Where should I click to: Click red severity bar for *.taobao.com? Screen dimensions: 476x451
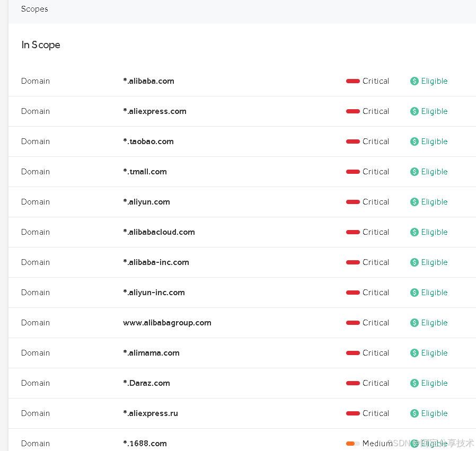click(352, 142)
